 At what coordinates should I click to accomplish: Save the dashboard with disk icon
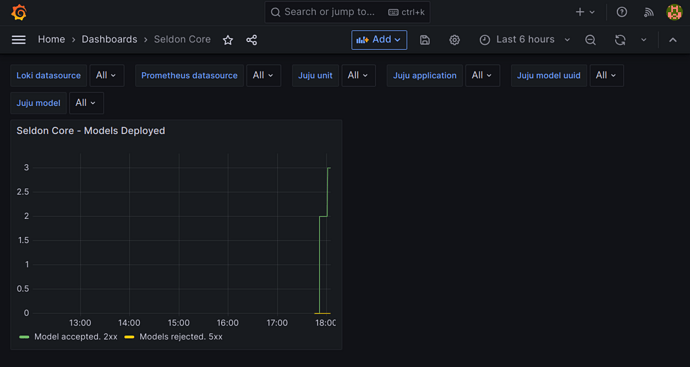click(x=425, y=40)
